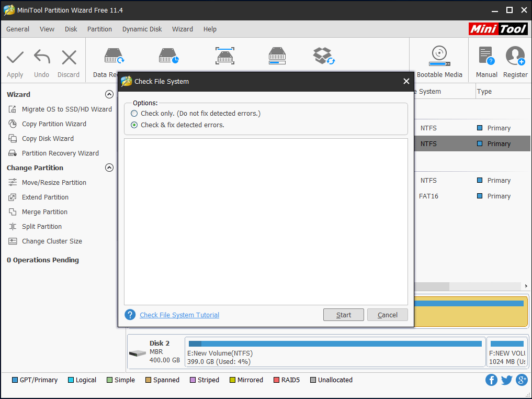
Task: Open Check File System Tutorial link
Action: coord(179,315)
